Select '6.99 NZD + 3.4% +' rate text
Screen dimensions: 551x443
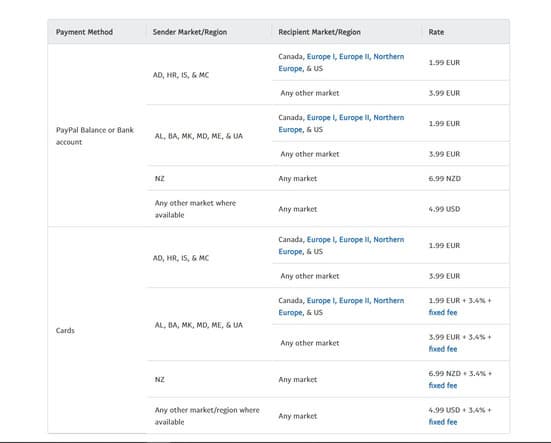coord(460,373)
